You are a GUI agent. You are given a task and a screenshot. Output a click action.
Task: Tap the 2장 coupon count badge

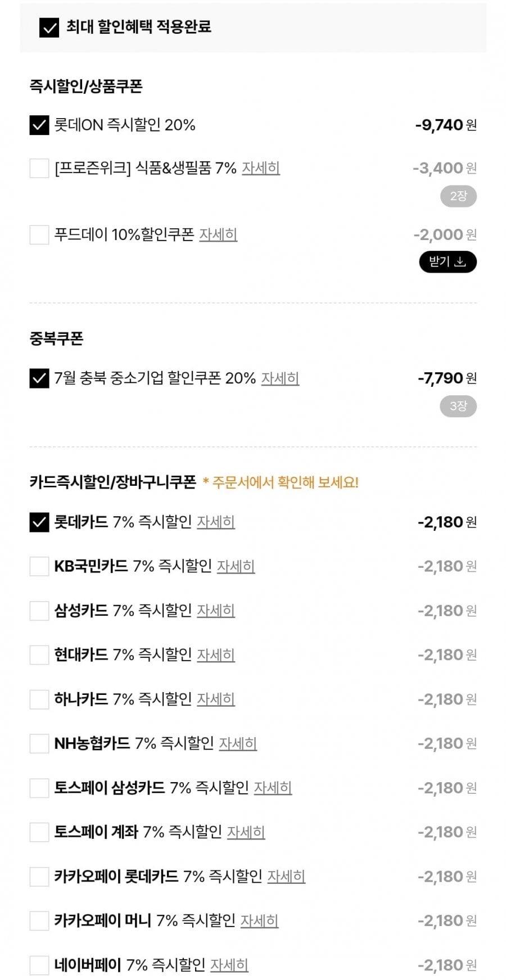point(458,196)
